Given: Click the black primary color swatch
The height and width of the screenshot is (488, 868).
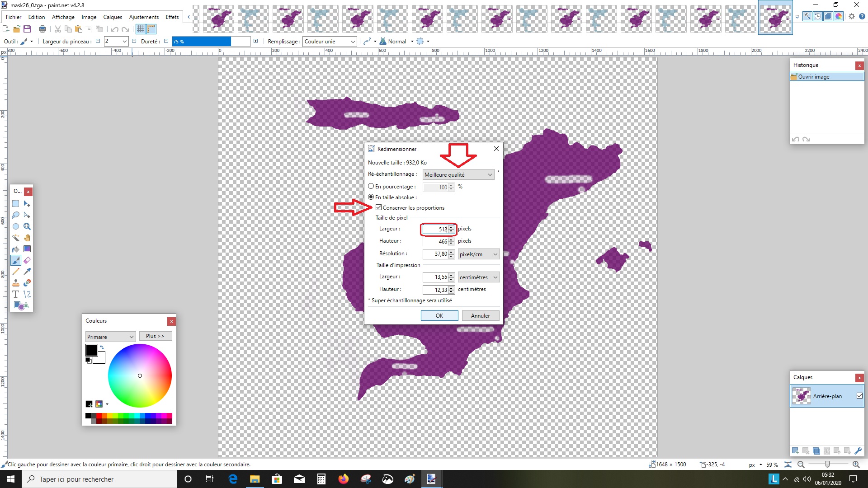Looking at the screenshot, I should click(x=91, y=350).
